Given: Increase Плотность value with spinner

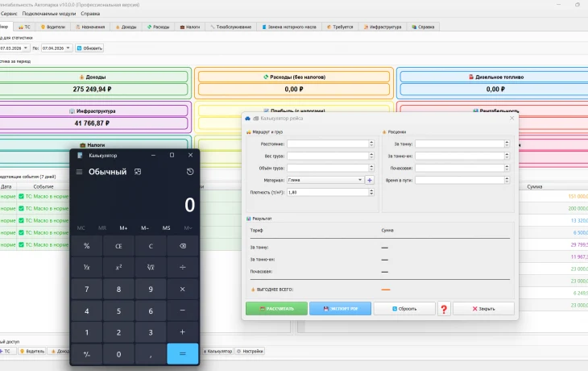Looking at the screenshot, I should (x=371, y=191).
